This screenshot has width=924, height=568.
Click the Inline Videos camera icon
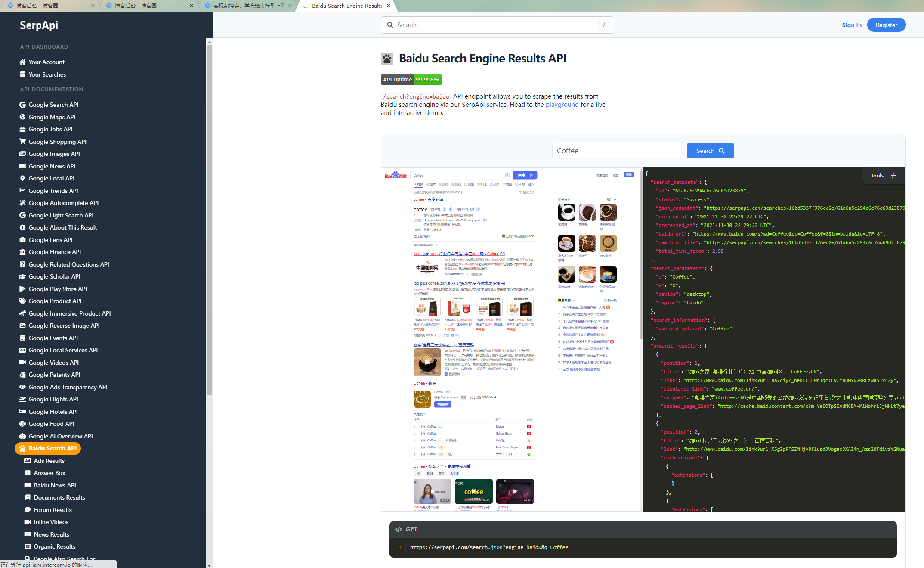tap(28, 522)
